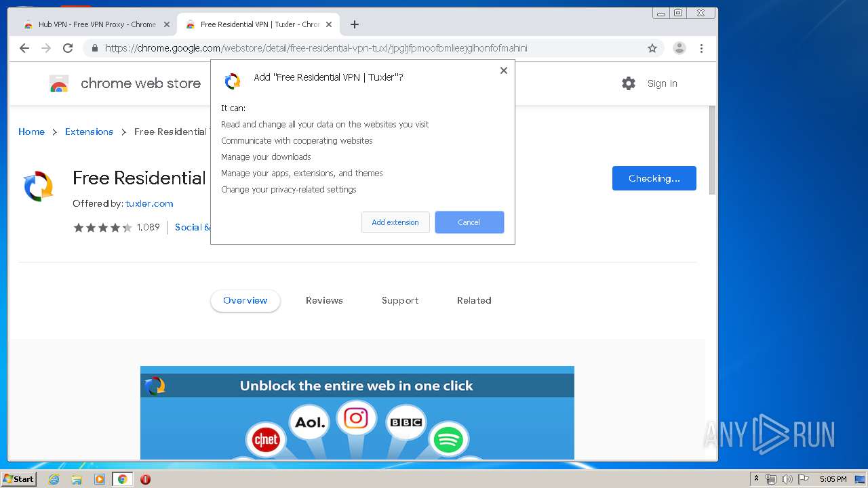868x488 pixels.
Task: Open a new browser tab
Action: [354, 24]
